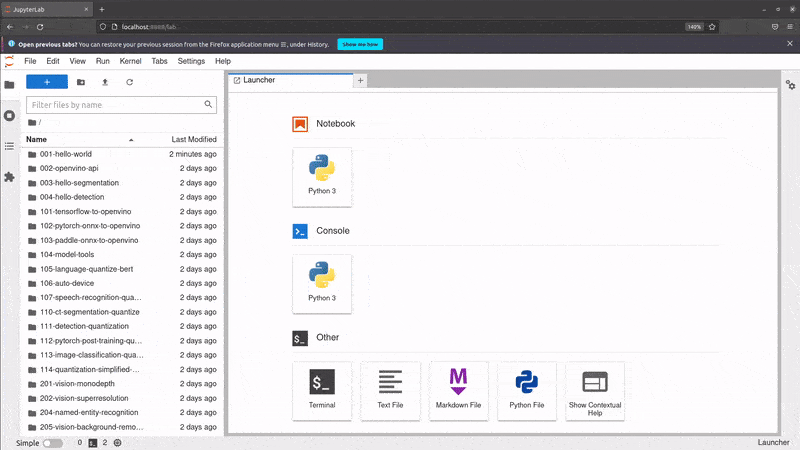Open the Running Terminals and Kernels sidebar tab

click(9, 116)
